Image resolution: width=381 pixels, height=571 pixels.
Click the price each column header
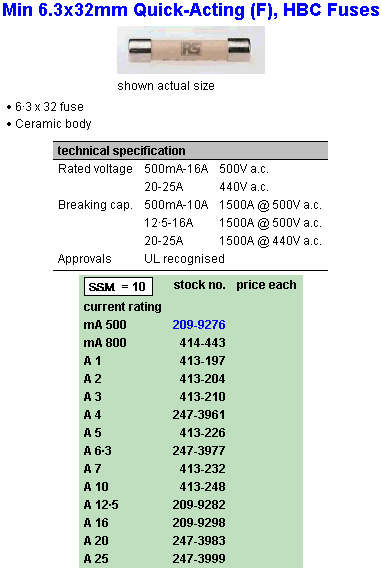click(266, 285)
